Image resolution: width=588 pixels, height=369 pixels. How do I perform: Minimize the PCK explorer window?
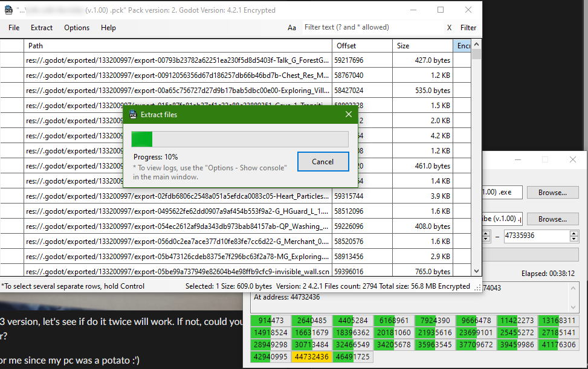[413, 10]
